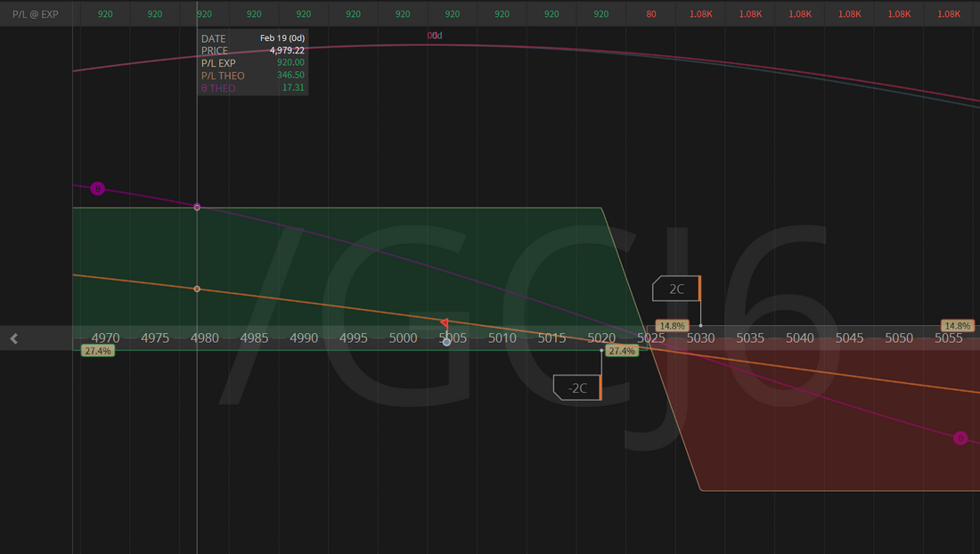Screen dimensions: 980x554
Task: Click the 27.4% probability badge below 4970
Action: (x=97, y=351)
